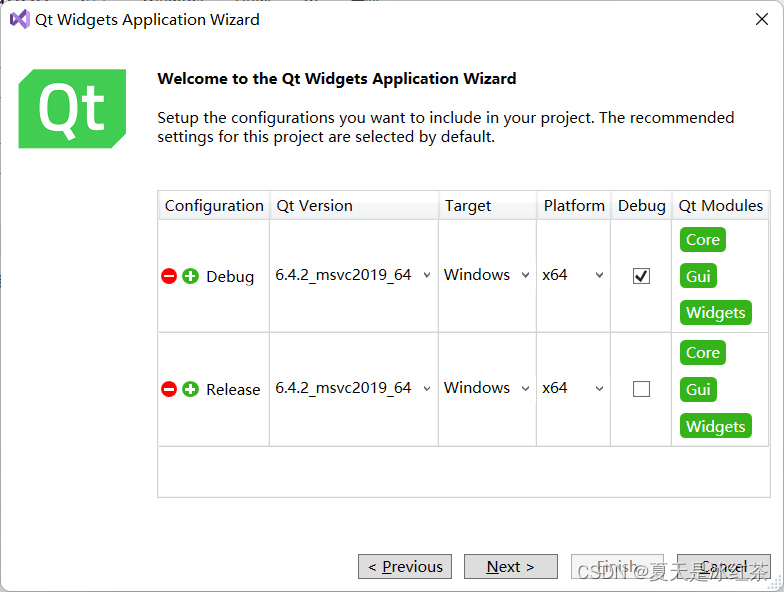Click the Widgets module in Debug row

[716, 312]
